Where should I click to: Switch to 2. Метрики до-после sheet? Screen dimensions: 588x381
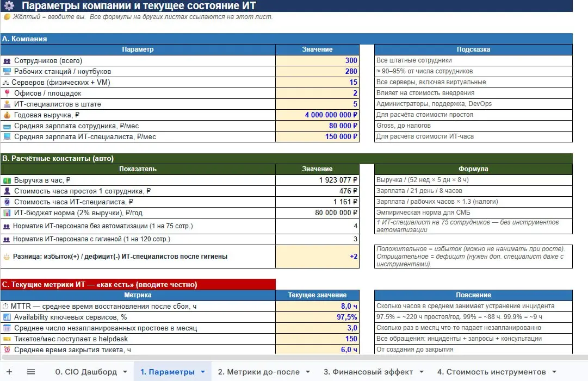click(x=259, y=372)
